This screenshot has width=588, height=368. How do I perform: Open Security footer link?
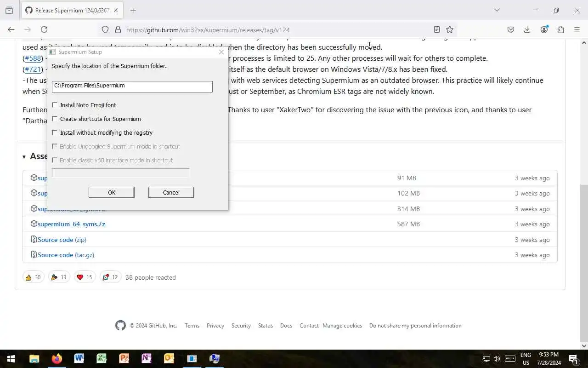(241, 326)
